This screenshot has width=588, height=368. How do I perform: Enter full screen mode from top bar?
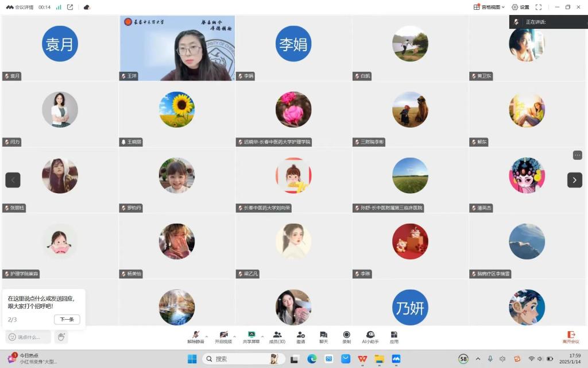pyautogui.click(x=539, y=7)
